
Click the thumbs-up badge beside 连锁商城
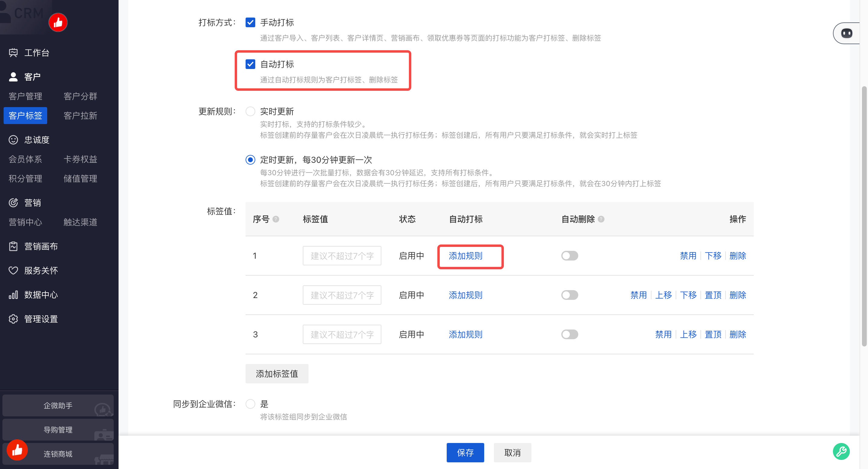[x=17, y=450]
